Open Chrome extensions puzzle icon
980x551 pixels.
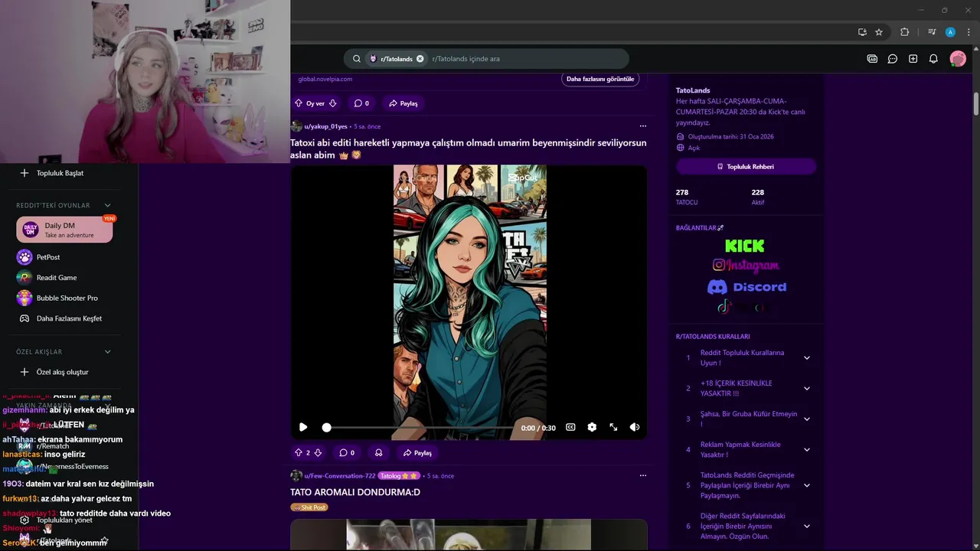tap(905, 32)
